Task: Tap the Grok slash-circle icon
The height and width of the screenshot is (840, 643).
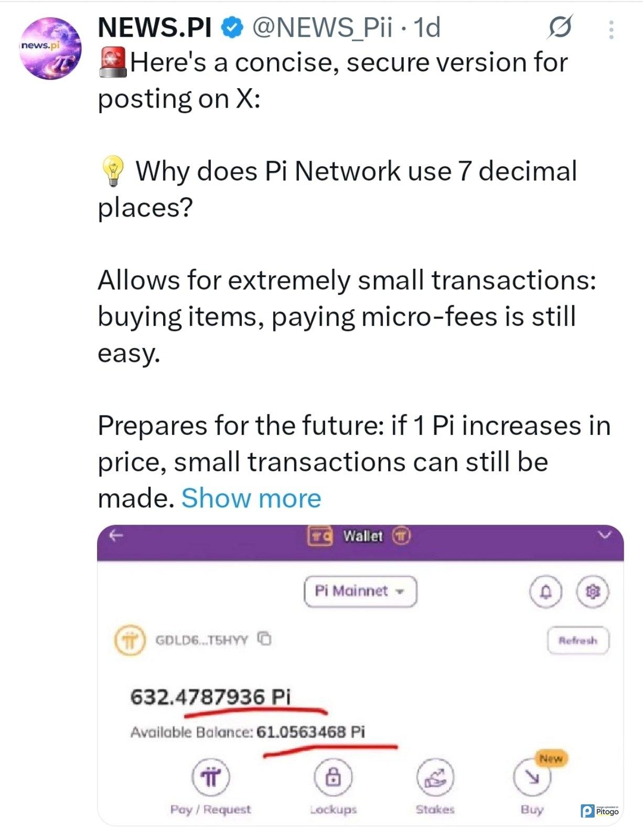Action: (559, 28)
